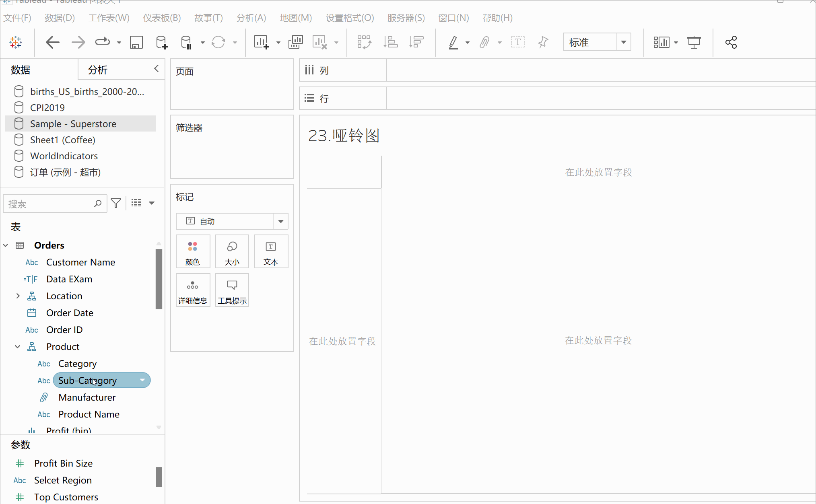Screen dimensions: 816x504
Task: Toggle the show mark labels button
Action: pos(517,42)
